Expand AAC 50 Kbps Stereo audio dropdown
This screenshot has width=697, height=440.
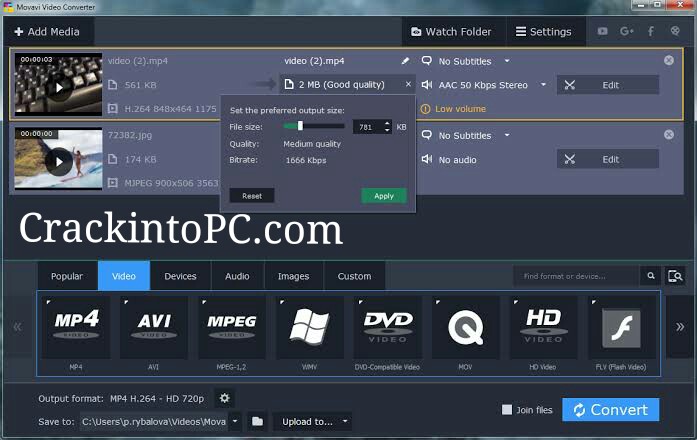[543, 84]
